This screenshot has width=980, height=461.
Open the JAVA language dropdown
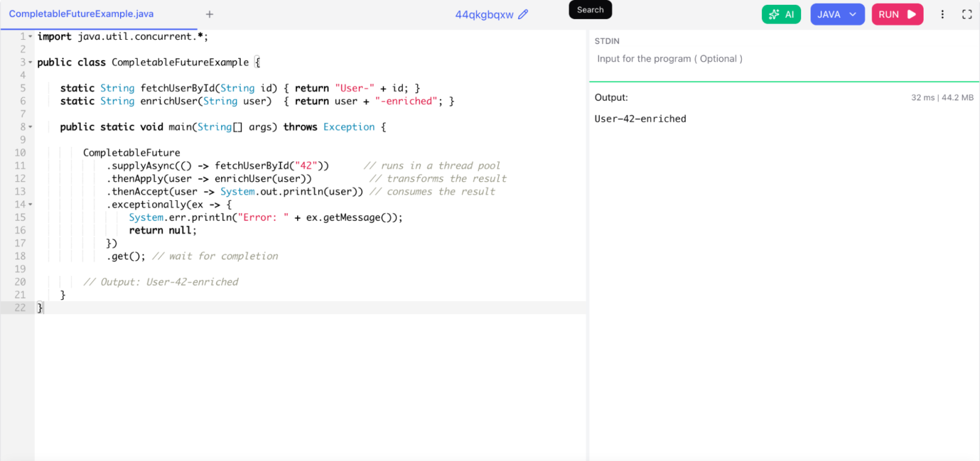837,14
